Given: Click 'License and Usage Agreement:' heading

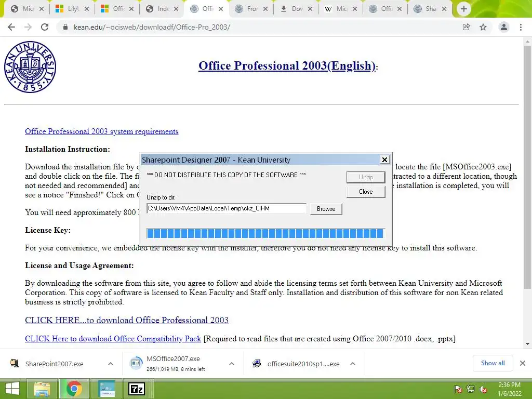Looking at the screenshot, I should 79,265.
